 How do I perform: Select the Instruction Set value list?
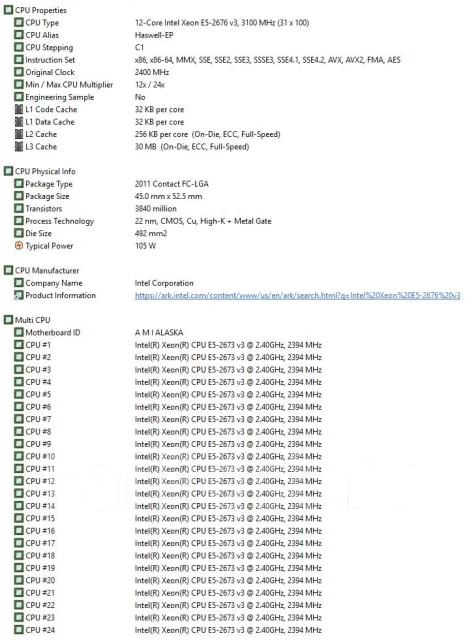click(268, 60)
